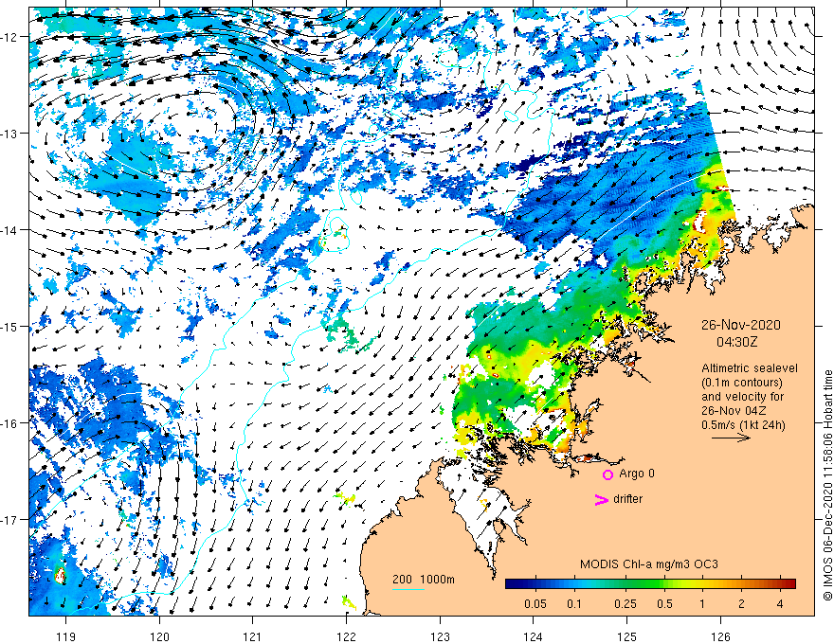834x644 pixels.
Task: Click the '0.5m/s (1kt 24h)' label
Action: (x=743, y=424)
